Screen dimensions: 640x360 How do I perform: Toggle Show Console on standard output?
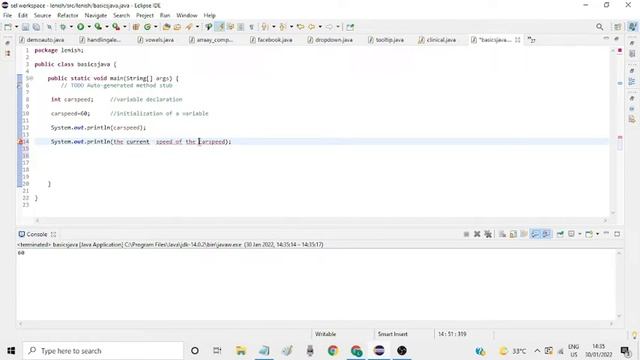pos(535,234)
